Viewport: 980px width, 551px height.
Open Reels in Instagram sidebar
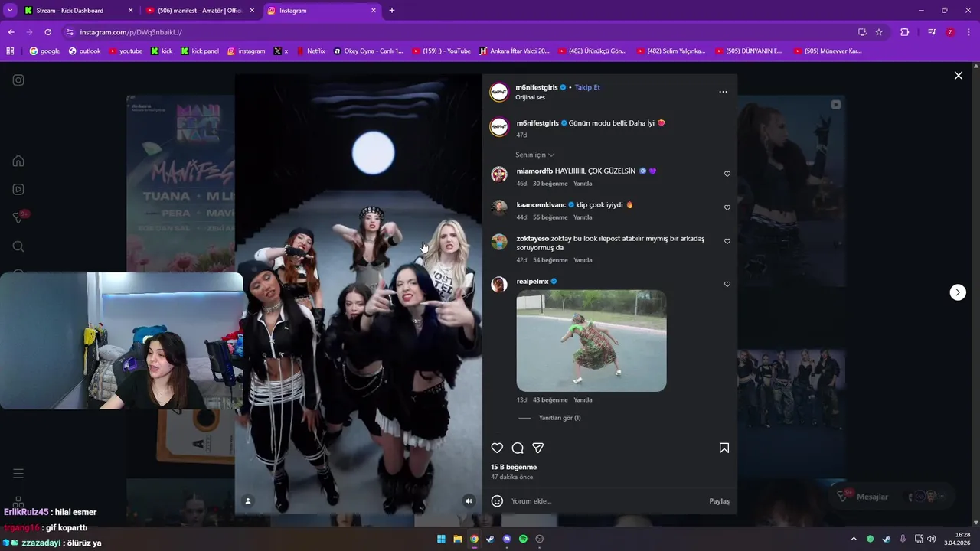coord(18,189)
